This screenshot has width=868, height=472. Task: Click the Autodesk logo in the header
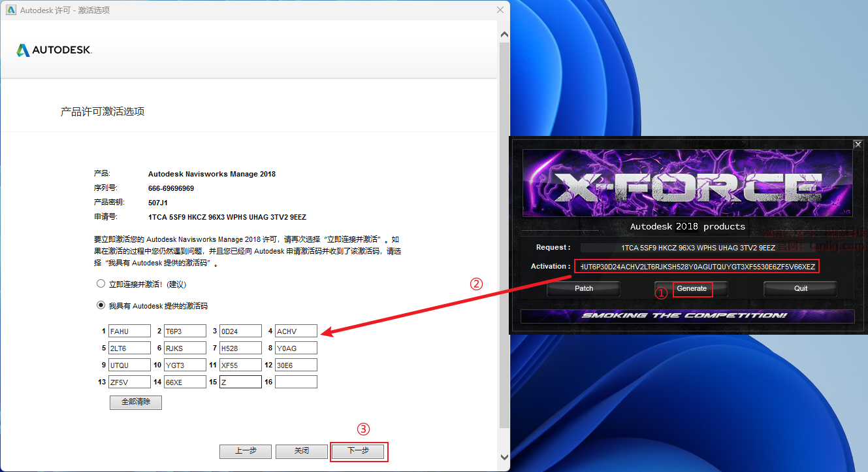(x=54, y=50)
